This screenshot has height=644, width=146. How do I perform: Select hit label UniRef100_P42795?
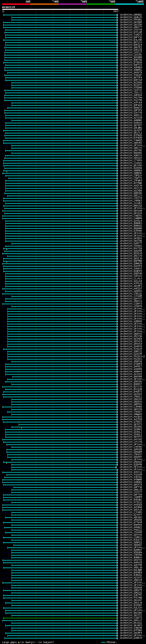click(x=131, y=100)
